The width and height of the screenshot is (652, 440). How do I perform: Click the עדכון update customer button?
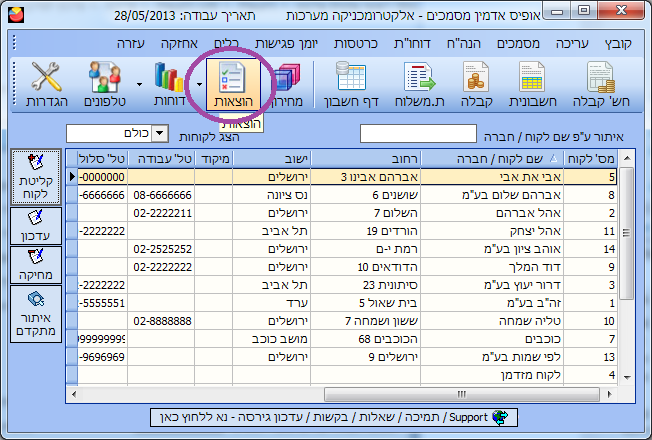(x=36, y=226)
